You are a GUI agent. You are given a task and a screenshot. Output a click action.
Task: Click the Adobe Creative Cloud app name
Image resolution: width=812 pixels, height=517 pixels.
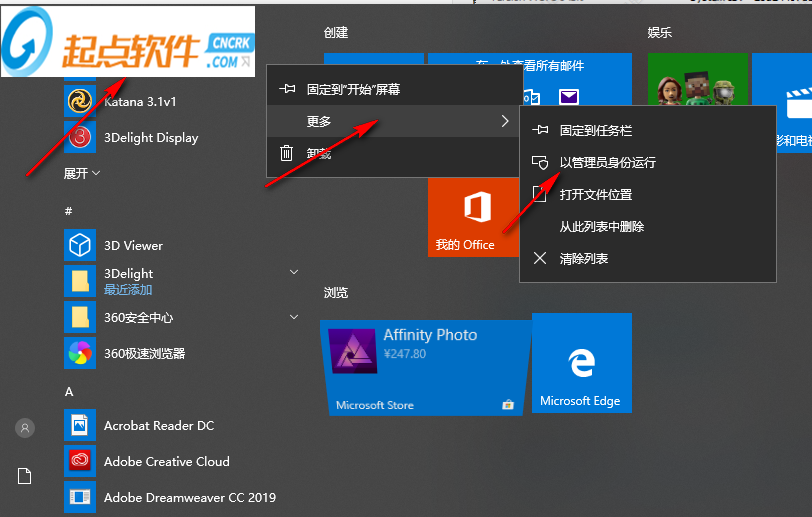tap(167, 461)
